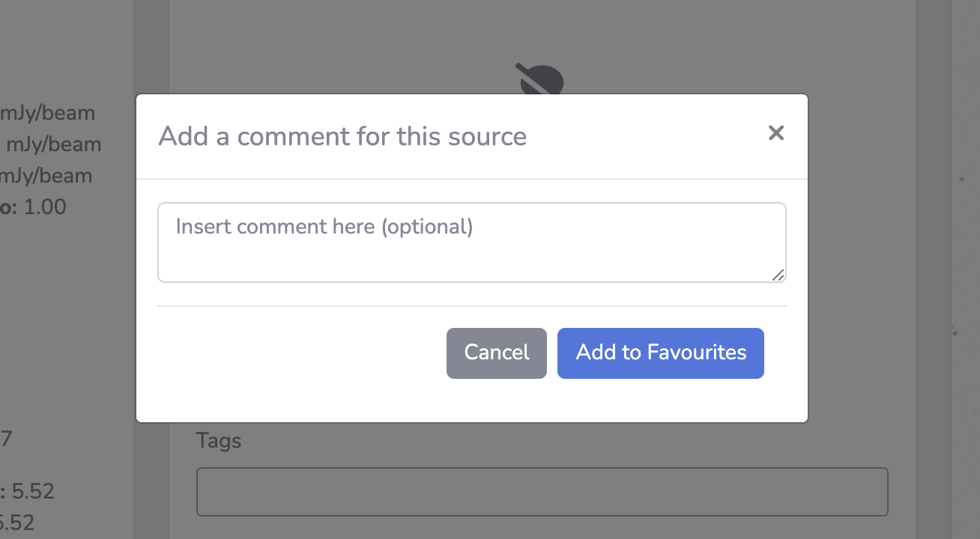This screenshot has height=539, width=980.
Task: Close the comment dialog with the X icon
Action: 776,133
